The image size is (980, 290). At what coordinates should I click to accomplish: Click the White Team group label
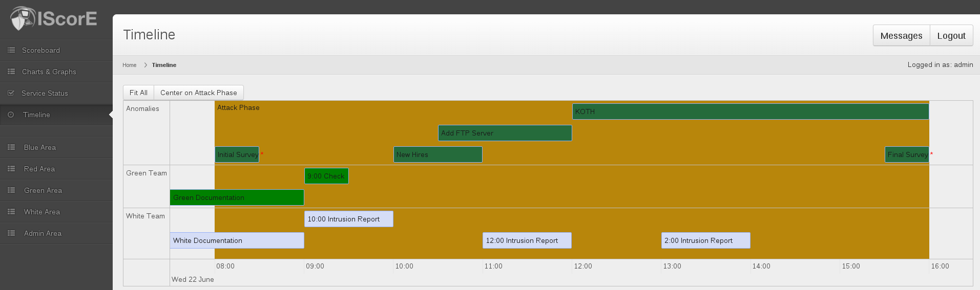pos(145,216)
